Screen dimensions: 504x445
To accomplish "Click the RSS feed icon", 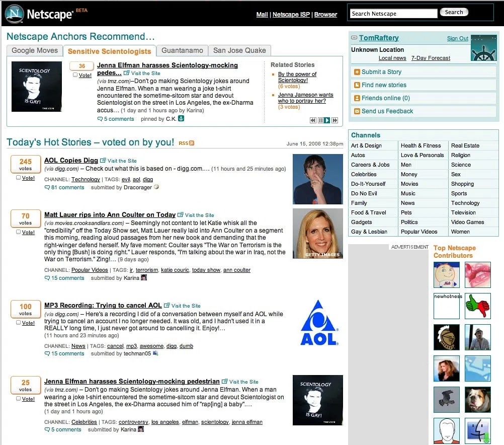I will pos(192,143).
